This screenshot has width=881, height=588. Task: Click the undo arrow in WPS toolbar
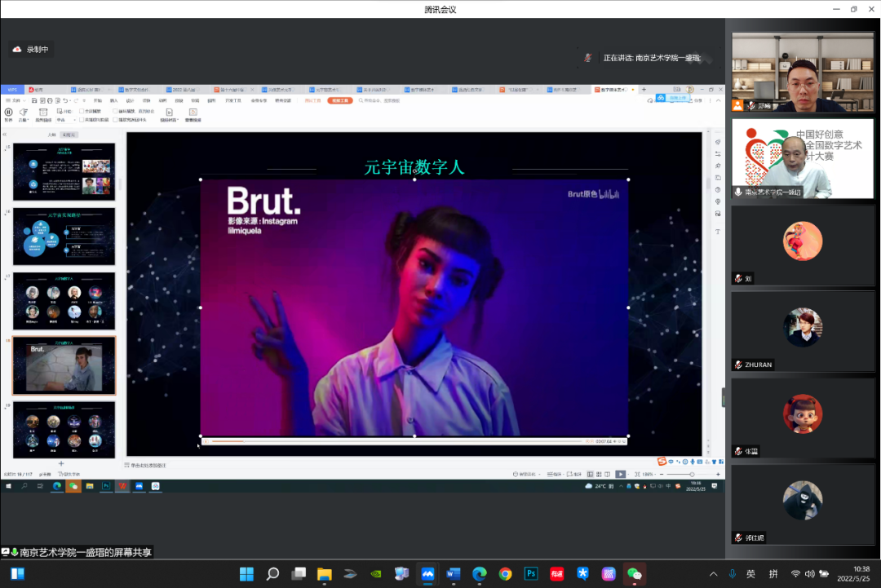[x=65, y=100]
